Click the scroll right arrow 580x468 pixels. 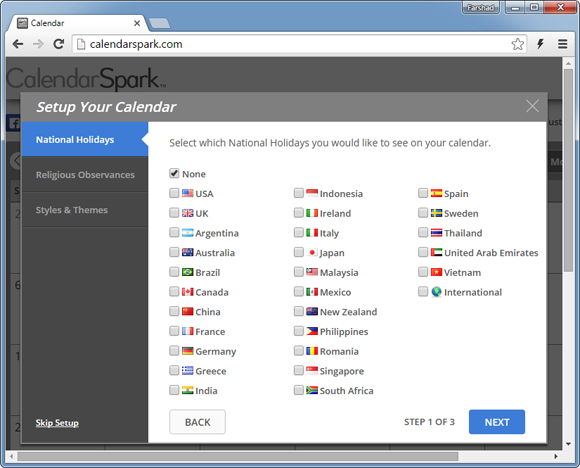coord(556,457)
